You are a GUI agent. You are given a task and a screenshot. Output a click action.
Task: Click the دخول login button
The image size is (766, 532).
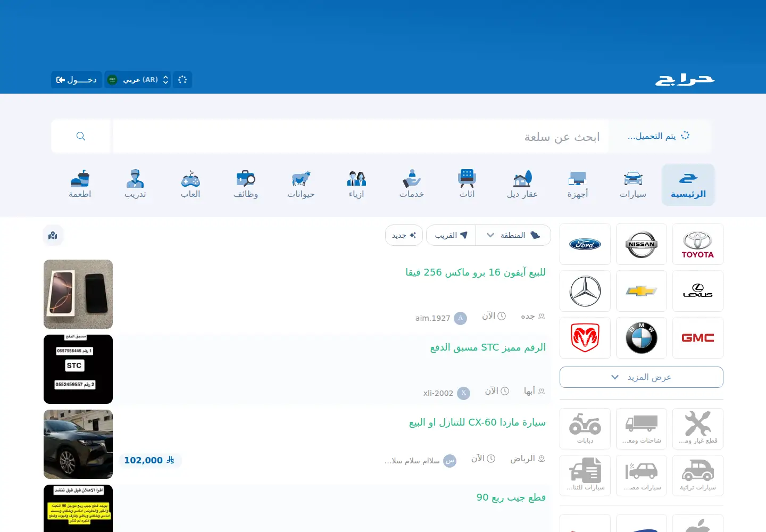click(x=77, y=80)
